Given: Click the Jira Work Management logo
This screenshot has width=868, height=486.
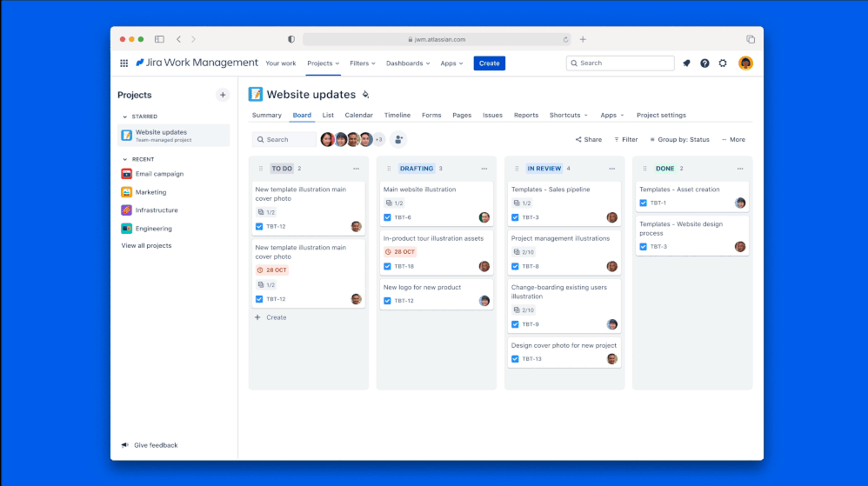Looking at the screenshot, I should pyautogui.click(x=197, y=63).
